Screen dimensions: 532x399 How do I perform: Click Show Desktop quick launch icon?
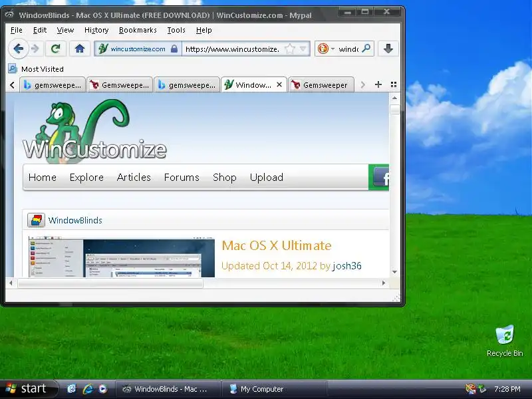(72, 389)
